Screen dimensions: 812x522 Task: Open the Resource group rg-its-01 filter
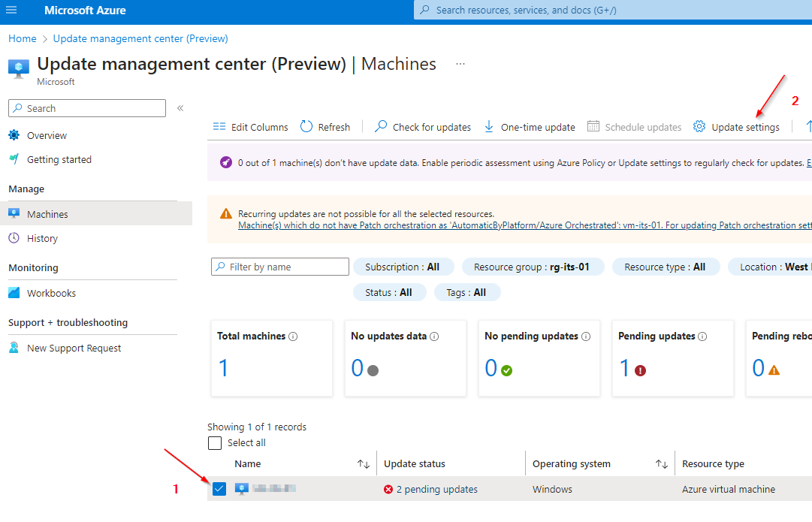pos(533,266)
